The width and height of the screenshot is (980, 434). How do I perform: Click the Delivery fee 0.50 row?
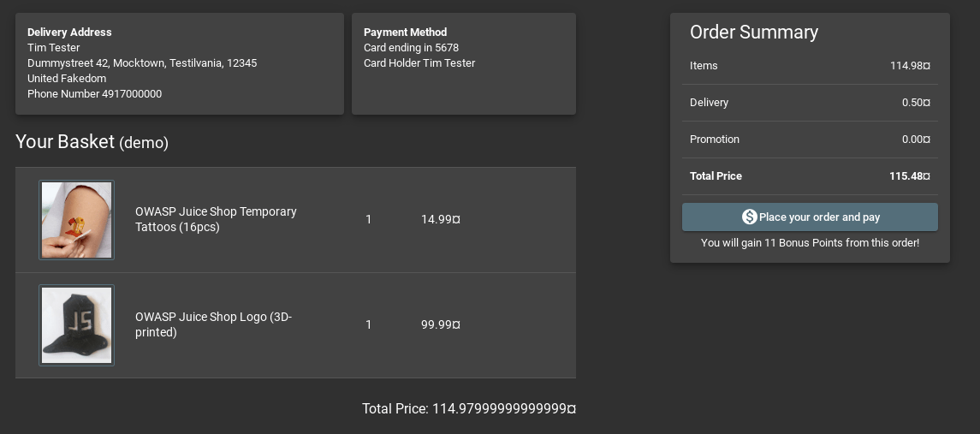(x=810, y=103)
